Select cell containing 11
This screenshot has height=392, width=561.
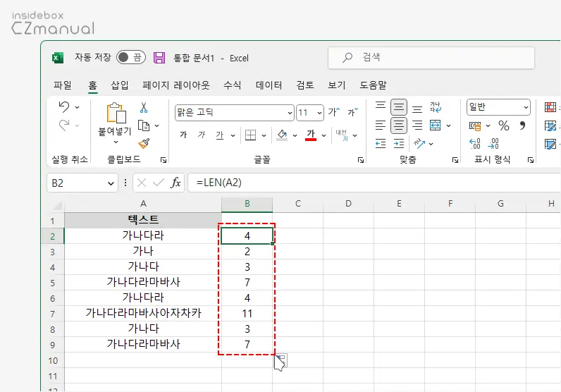click(x=247, y=314)
